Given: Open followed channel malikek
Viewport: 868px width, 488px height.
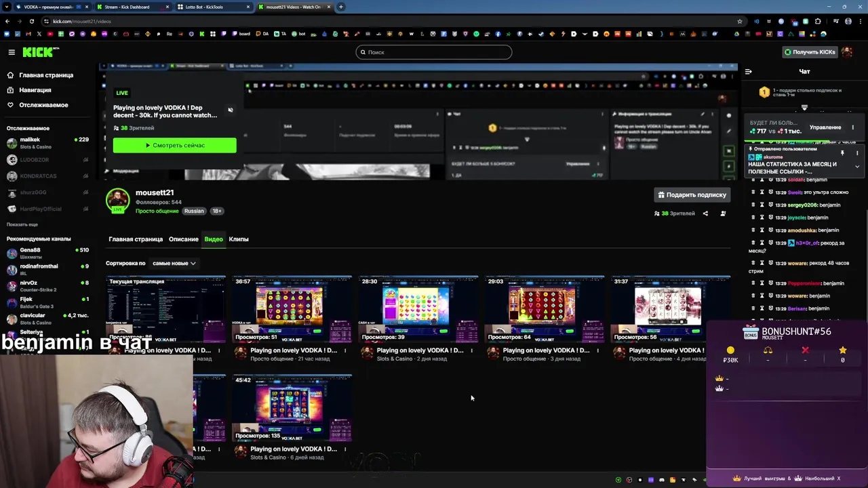Looking at the screenshot, I should [x=47, y=143].
